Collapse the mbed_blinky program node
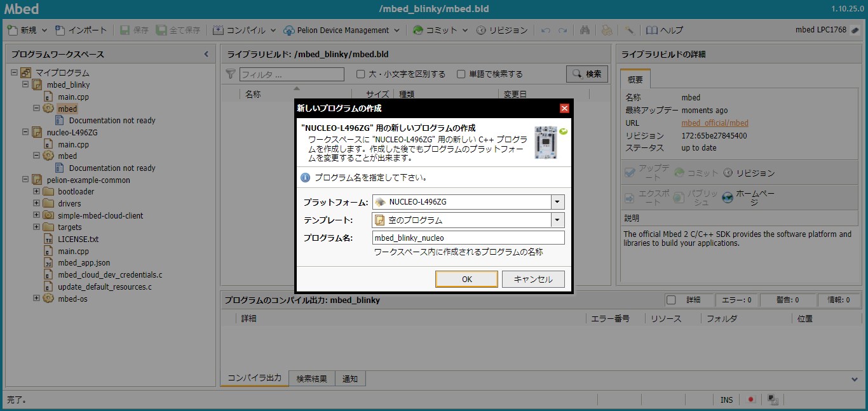This screenshot has height=411, width=868. click(25, 84)
